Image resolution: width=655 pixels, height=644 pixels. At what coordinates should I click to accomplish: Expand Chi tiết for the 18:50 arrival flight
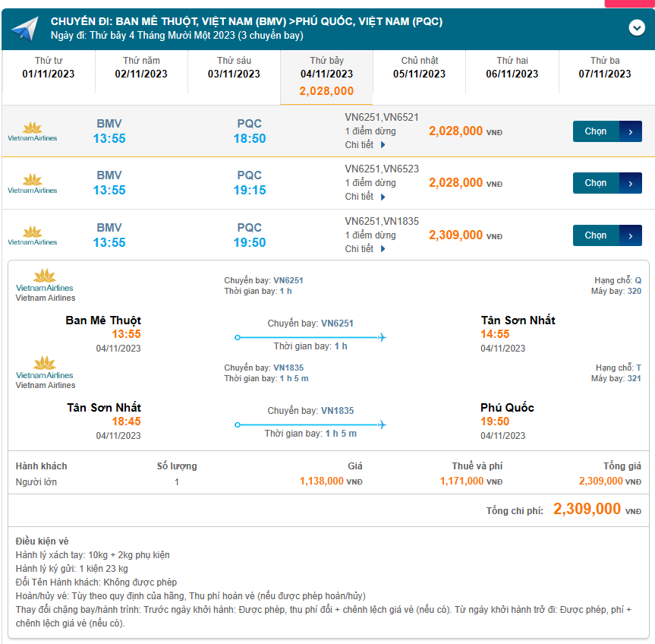[x=358, y=144]
